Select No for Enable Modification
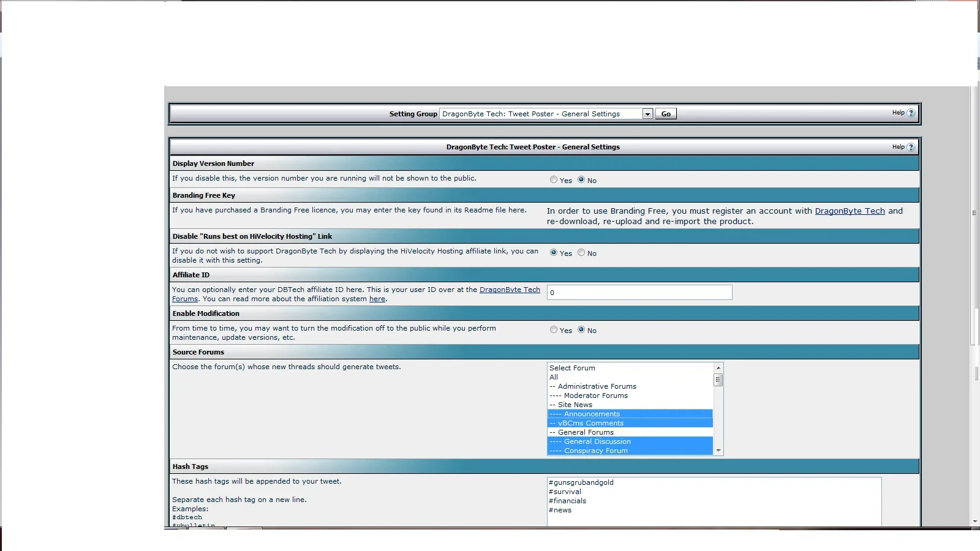This screenshot has height=551, width=980. coord(581,329)
